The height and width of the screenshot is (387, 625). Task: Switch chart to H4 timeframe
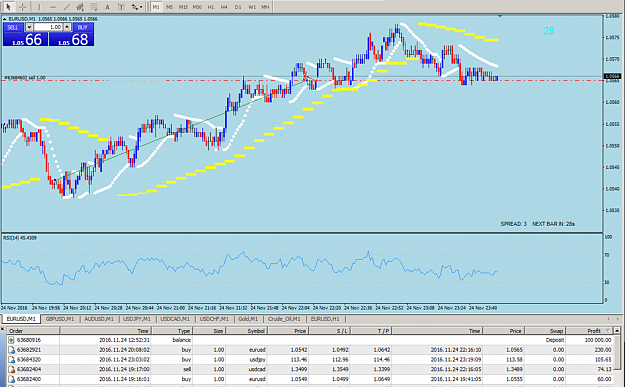pos(224,7)
